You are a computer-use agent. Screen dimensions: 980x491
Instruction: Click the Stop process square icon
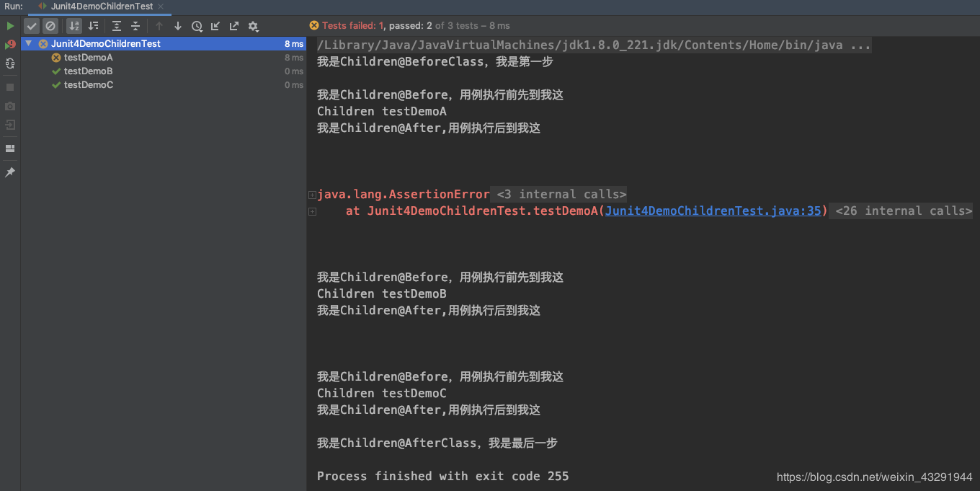tap(10, 87)
